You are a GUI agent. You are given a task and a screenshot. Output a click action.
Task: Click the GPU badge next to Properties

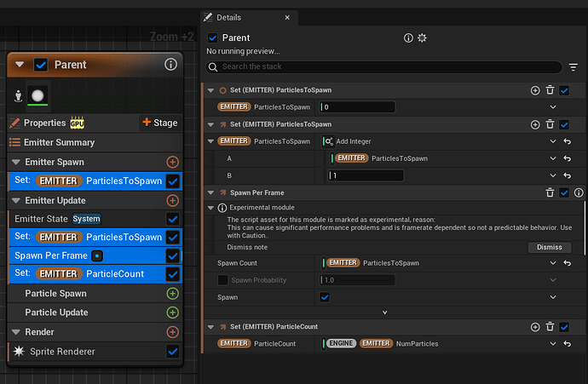tap(78, 123)
